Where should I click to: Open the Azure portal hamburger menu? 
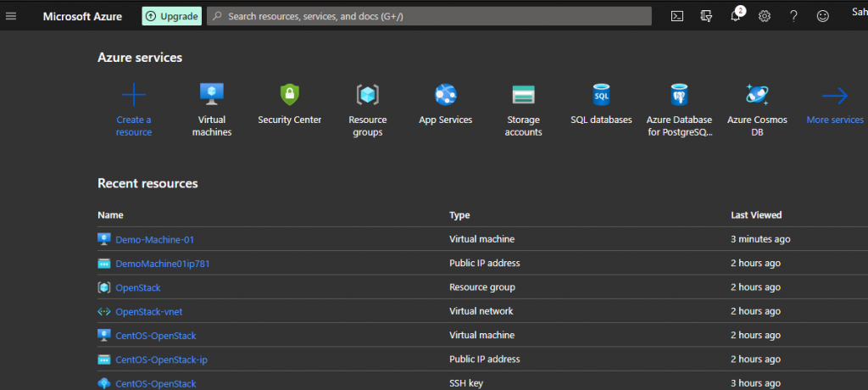pyautogui.click(x=11, y=16)
